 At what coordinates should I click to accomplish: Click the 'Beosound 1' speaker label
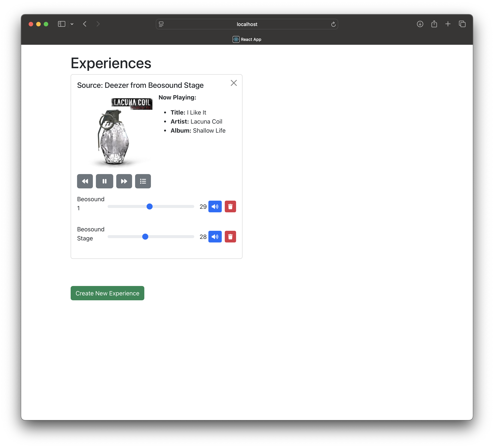click(x=91, y=203)
